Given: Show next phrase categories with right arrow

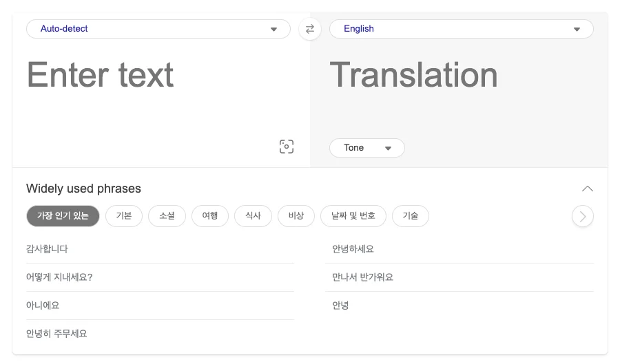Looking at the screenshot, I should tap(582, 216).
